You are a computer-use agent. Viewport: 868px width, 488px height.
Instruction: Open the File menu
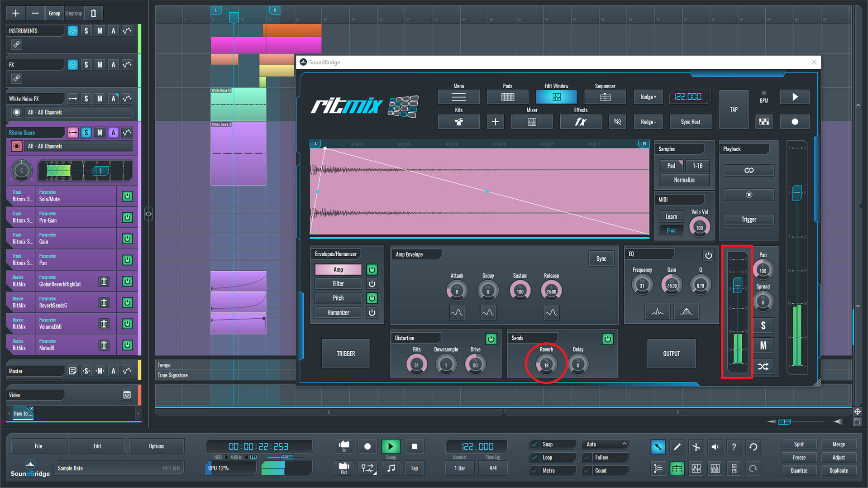[38, 446]
